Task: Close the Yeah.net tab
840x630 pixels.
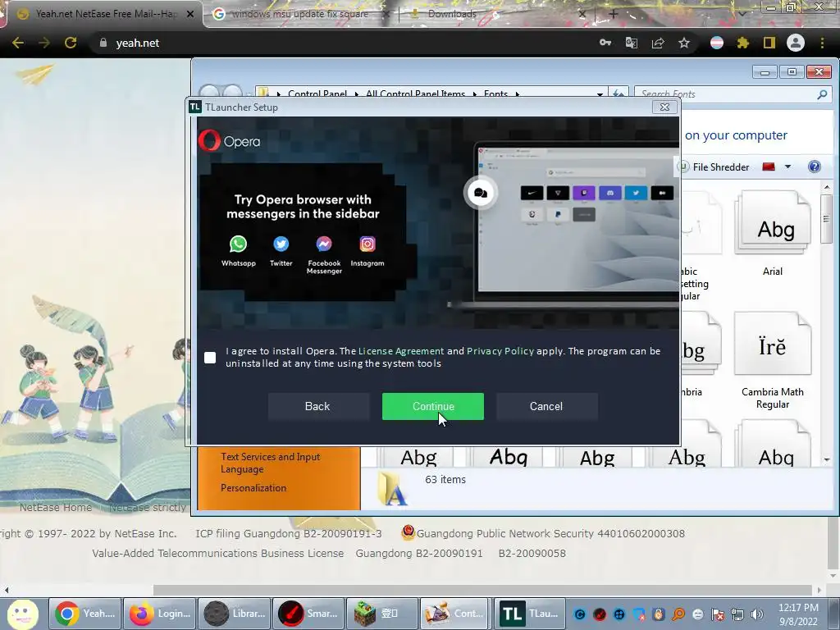Action: point(190,14)
